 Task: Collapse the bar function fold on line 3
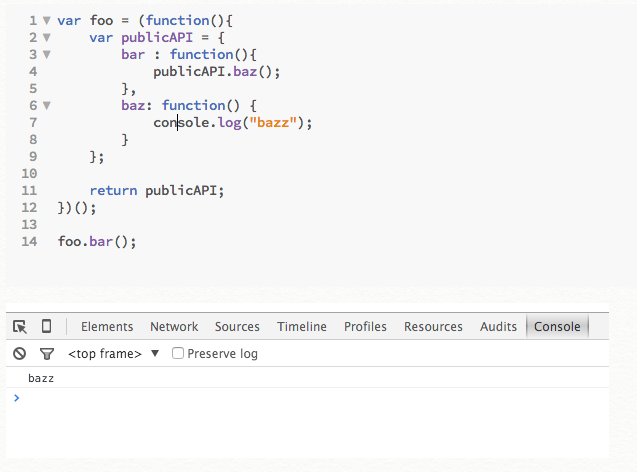47,54
